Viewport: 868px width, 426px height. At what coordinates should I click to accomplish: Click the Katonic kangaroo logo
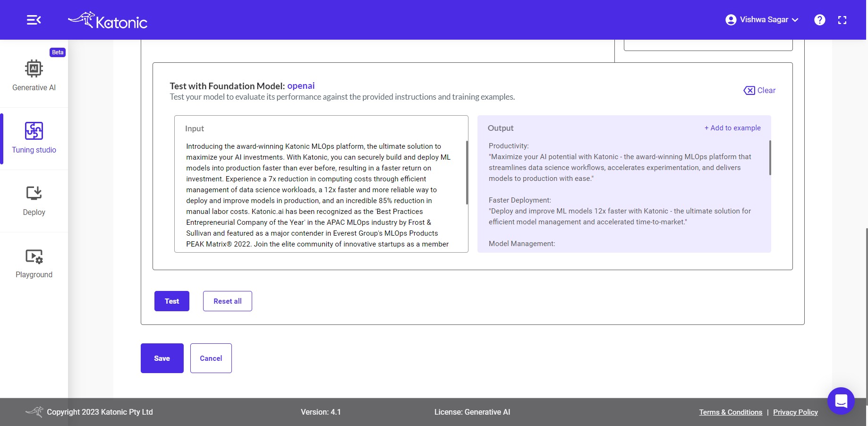(108, 20)
